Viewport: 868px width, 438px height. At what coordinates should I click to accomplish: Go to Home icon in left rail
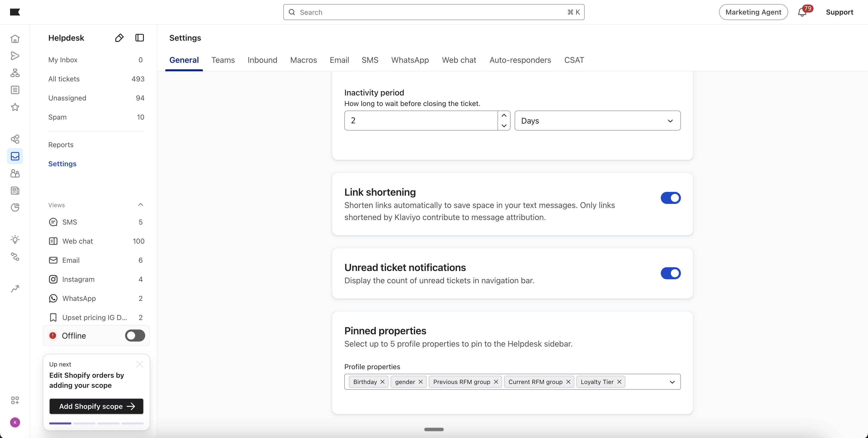pyautogui.click(x=15, y=39)
